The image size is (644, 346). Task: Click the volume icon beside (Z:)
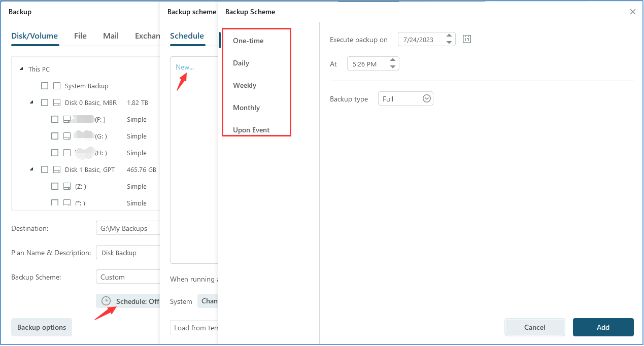click(66, 186)
